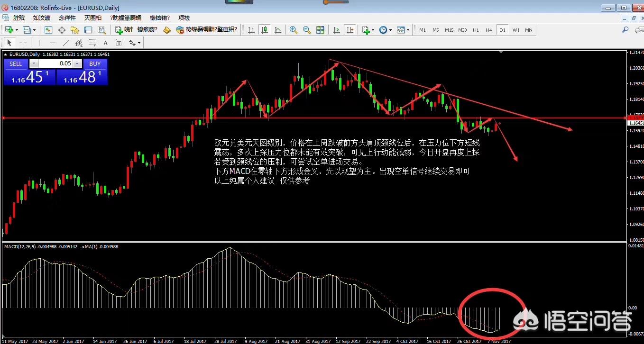Click the lot size field showing 0.05
This screenshot has height=344, width=644.
[55, 63]
